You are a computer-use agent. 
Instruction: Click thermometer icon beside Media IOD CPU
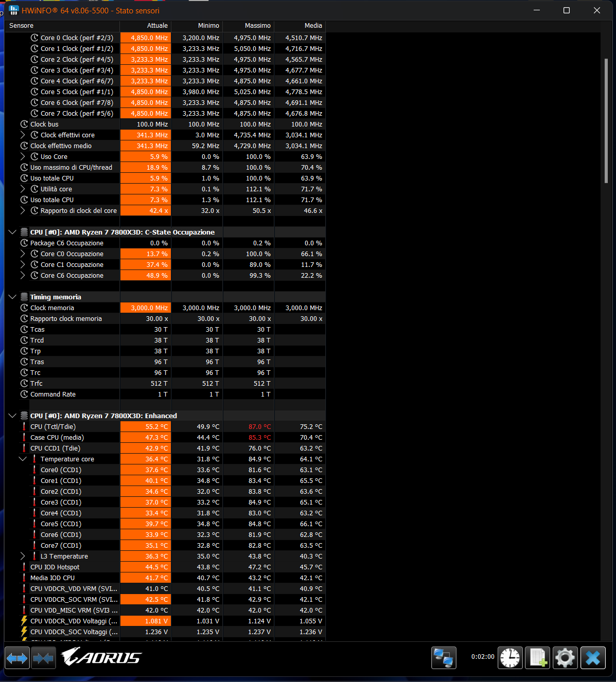[24, 578]
